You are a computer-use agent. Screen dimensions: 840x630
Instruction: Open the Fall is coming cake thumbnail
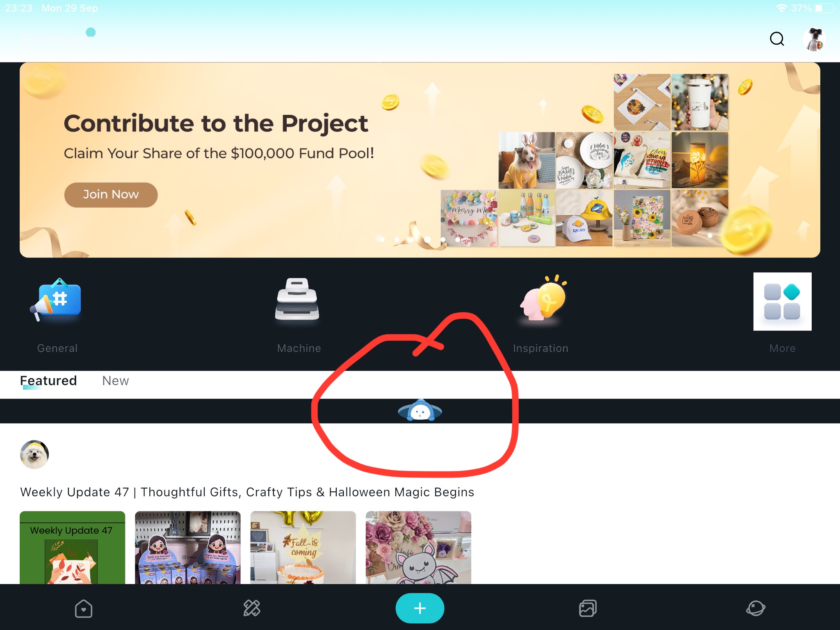(x=303, y=547)
